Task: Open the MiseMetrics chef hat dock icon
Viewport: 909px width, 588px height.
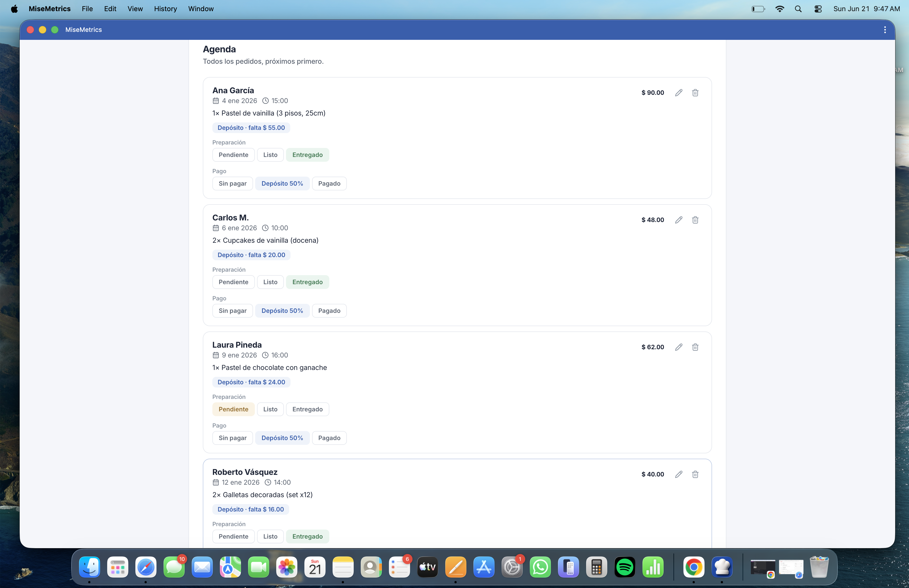Action: click(722, 567)
